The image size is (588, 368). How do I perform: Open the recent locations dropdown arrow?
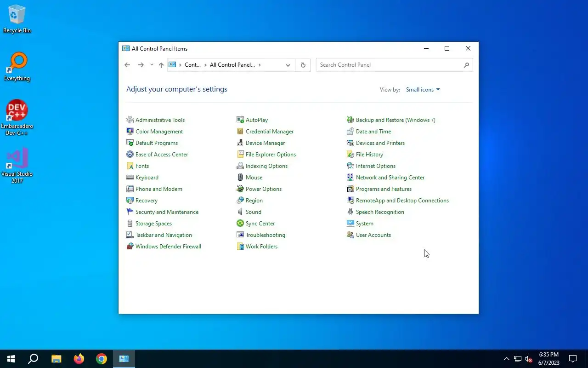[152, 65]
